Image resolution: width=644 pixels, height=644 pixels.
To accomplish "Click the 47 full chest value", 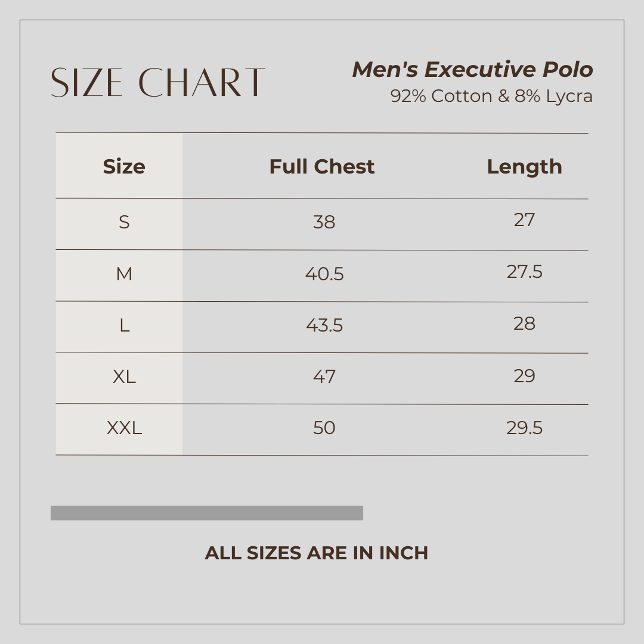I will point(324,377).
